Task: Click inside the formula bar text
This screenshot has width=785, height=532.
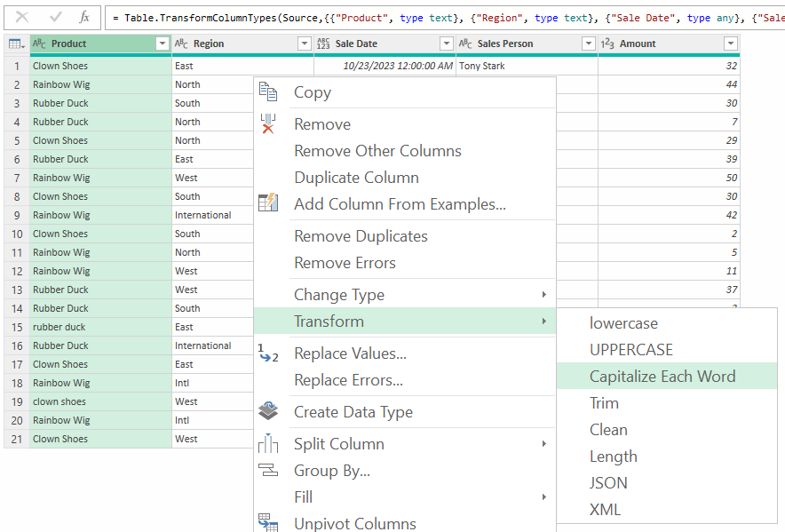Action: pyautogui.click(x=444, y=17)
